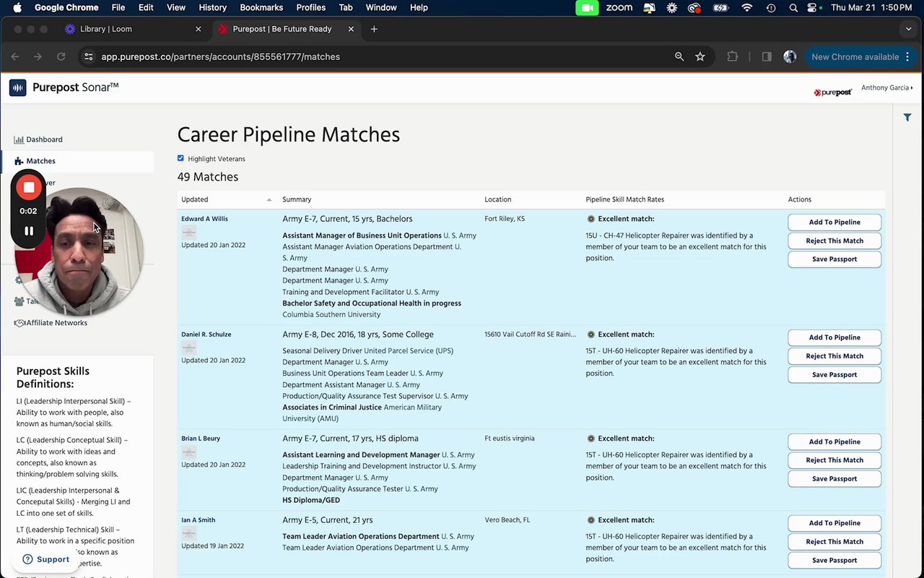924x578 pixels.
Task: Sort matches by Updated column arrow
Action: click(269, 199)
